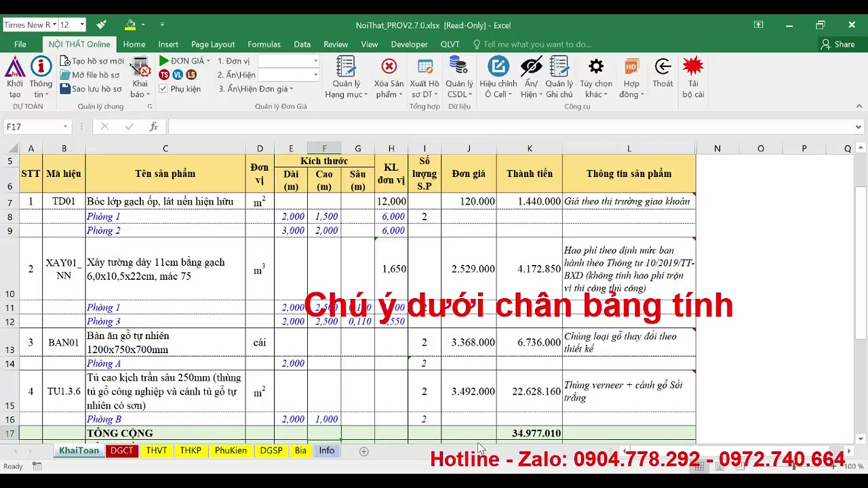Open the Info sheet tab
The image size is (868, 488).
click(x=327, y=451)
